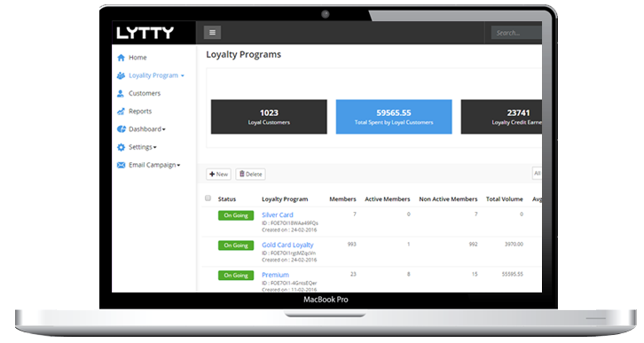
Task: Open the Reports menu item
Action: (x=140, y=111)
